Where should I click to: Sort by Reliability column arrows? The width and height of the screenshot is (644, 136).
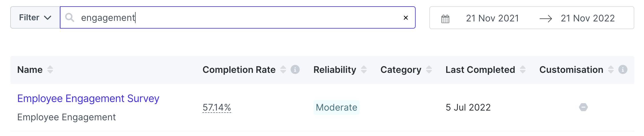point(364,69)
